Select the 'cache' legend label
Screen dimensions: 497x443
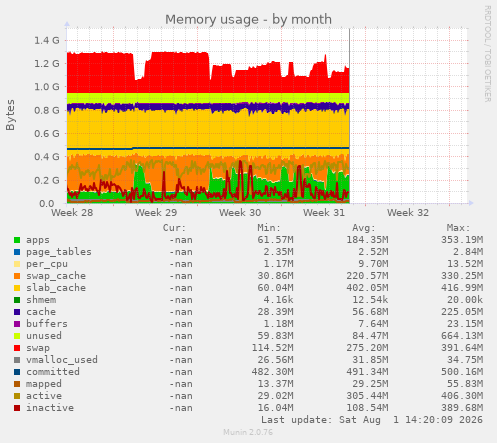[41, 312]
